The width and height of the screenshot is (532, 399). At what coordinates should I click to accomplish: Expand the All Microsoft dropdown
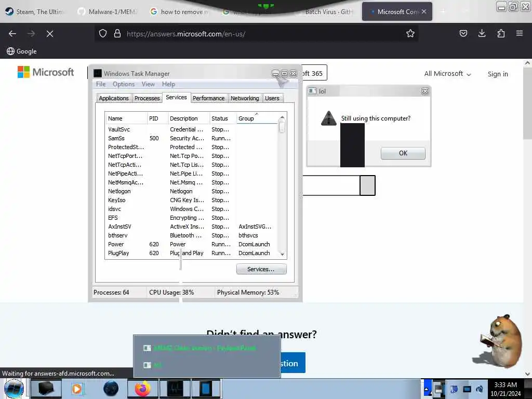click(447, 74)
